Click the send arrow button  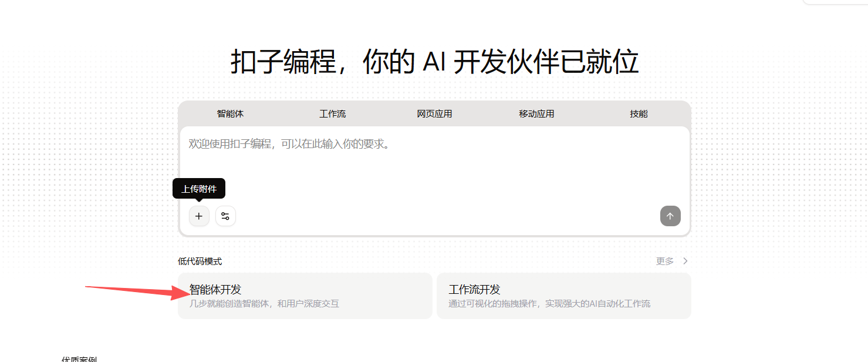(670, 216)
